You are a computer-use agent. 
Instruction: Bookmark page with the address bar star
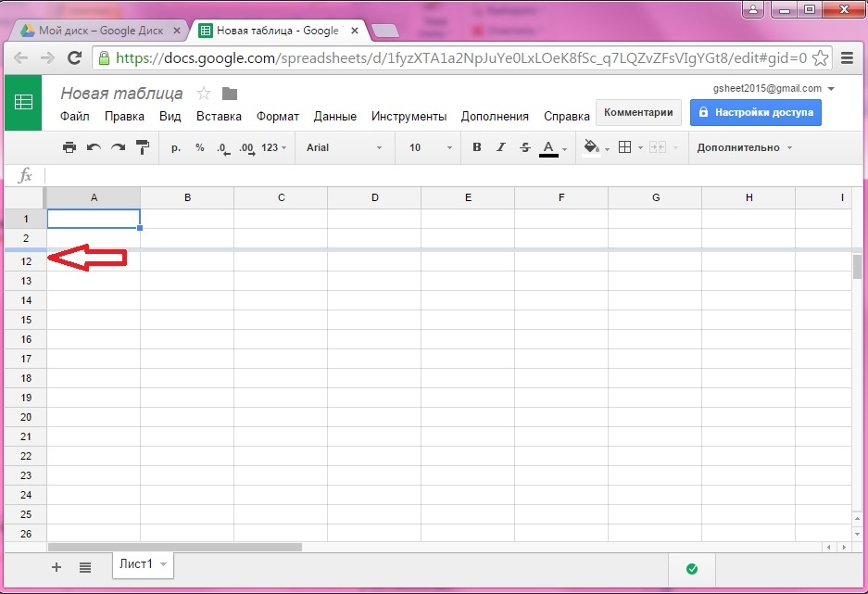pyautogui.click(x=820, y=58)
